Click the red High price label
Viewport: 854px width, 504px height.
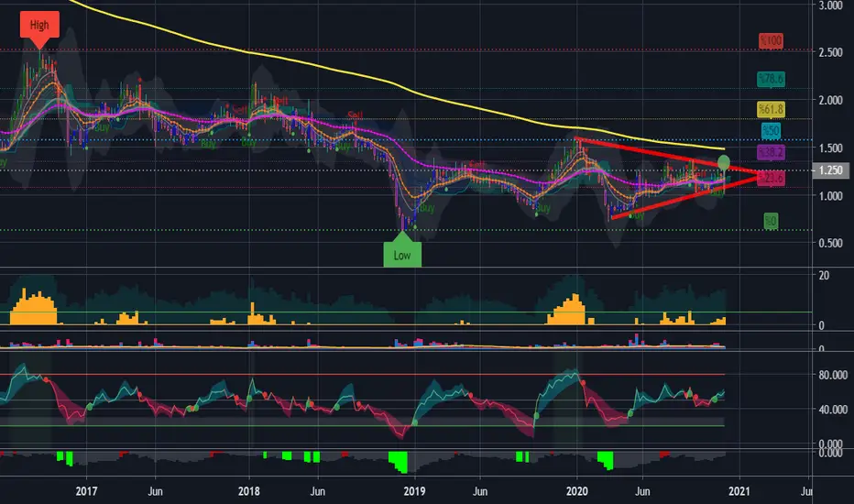[39, 26]
